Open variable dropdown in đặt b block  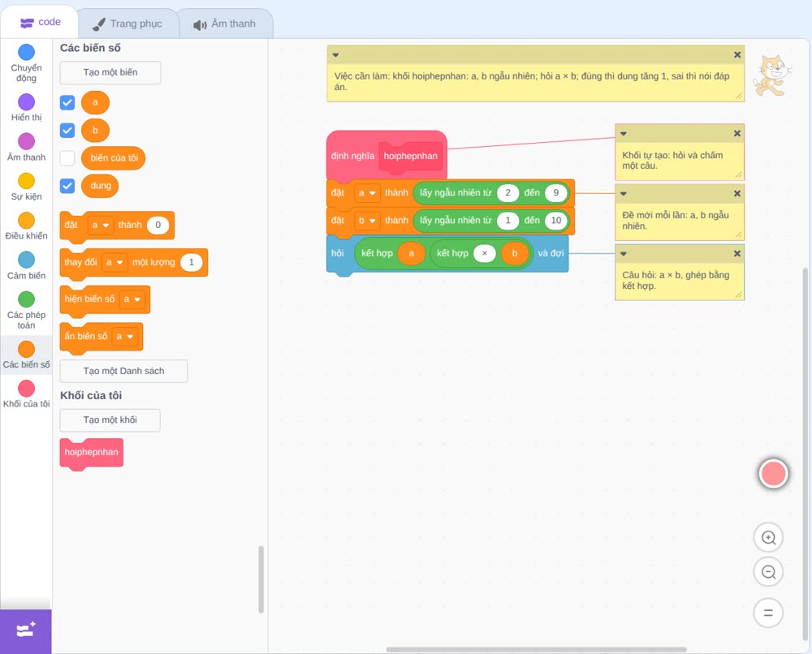coord(367,221)
